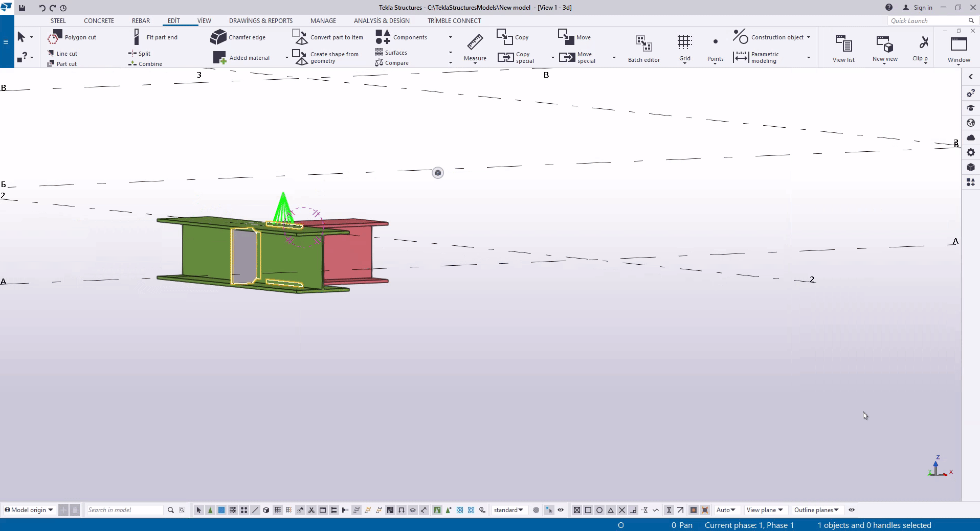
Task: Open the graduation cap side pane icon
Action: (970, 108)
